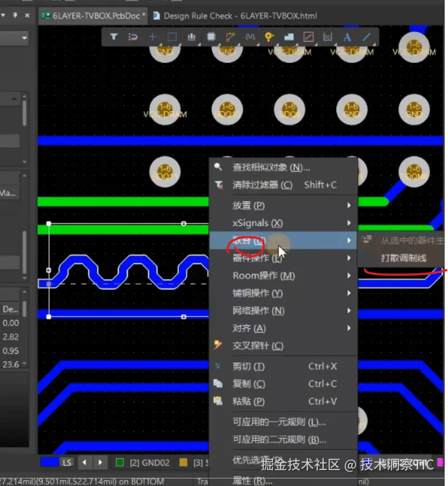448x486 pixels.
Task: Select the dashed rectangle selection tool
Action: [172, 37]
